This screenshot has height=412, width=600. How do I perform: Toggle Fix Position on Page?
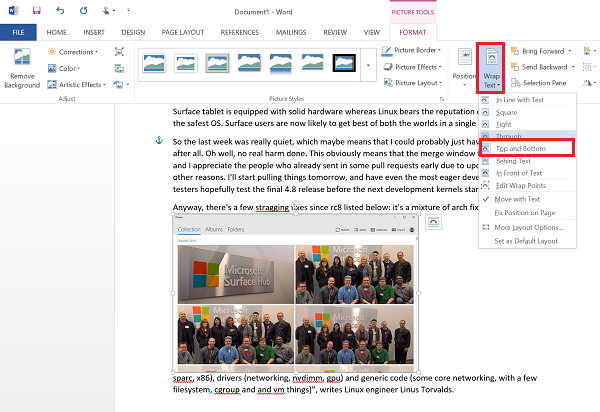pyautogui.click(x=527, y=213)
